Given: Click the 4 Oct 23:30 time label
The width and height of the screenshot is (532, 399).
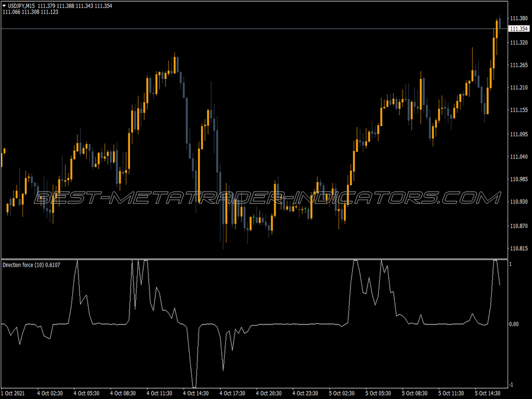Looking at the screenshot, I should tap(305, 394).
